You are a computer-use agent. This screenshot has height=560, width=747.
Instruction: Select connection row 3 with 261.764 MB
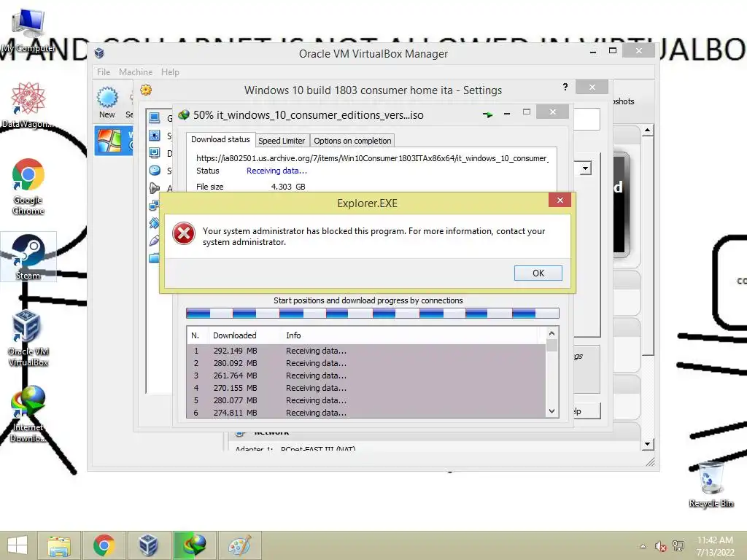coord(366,376)
